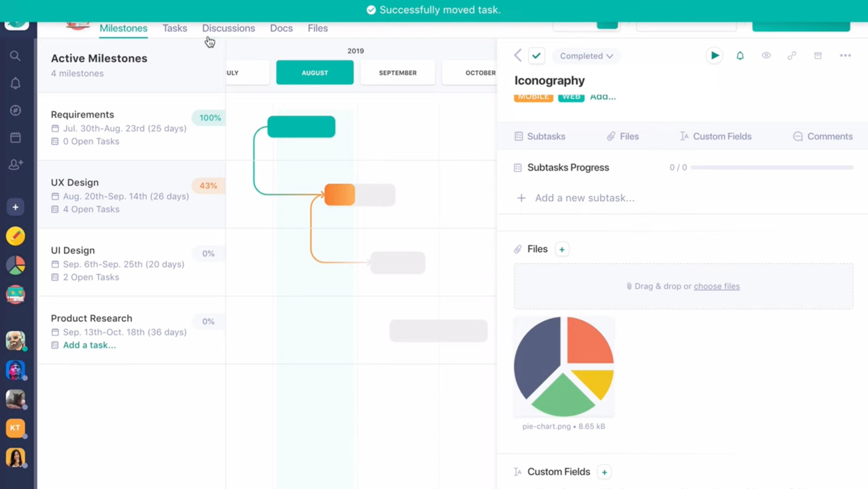The height and width of the screenshot is (489, 868).
Task: Set a reminder with the task bell icon
Action: point(740,56)
